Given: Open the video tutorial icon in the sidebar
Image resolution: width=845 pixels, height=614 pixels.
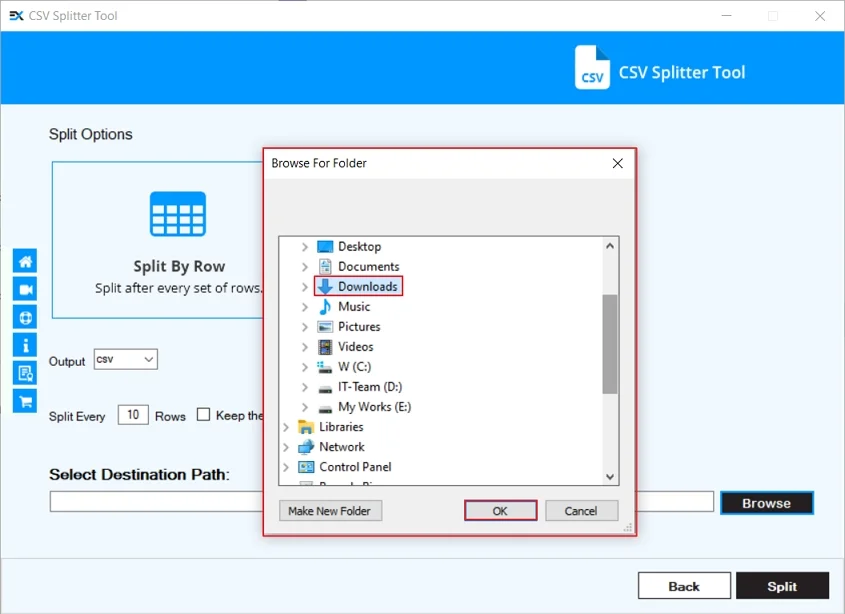Looking at the screenshot, I should tap(24, 288).
